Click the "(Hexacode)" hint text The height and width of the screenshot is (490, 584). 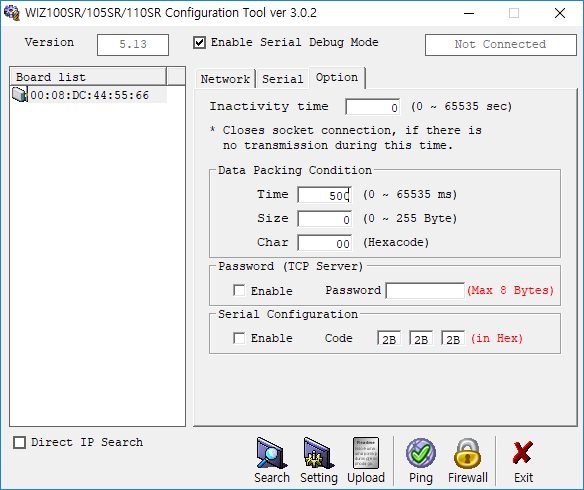[x=396, y=242]
